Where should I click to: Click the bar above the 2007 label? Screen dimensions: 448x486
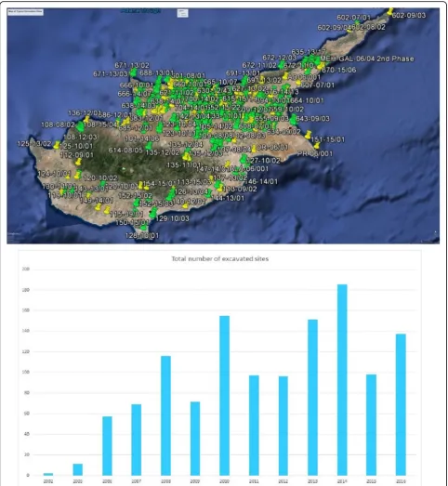tap(136, 440)
